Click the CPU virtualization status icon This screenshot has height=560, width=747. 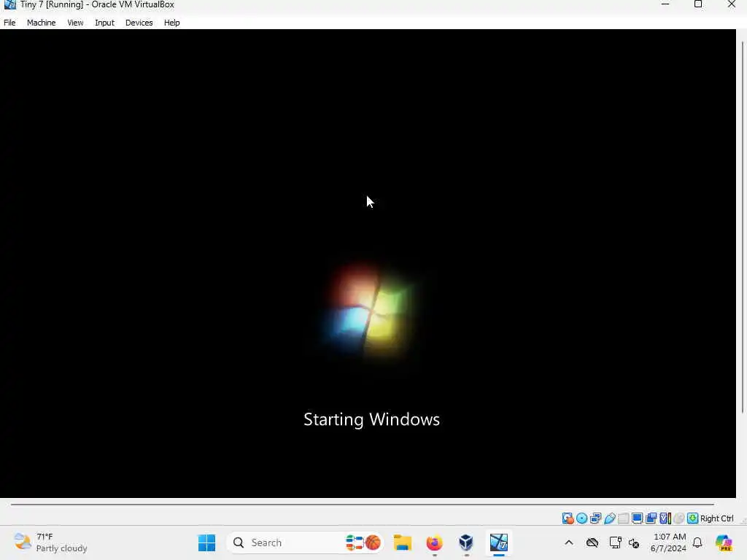(x=665, y=518)
